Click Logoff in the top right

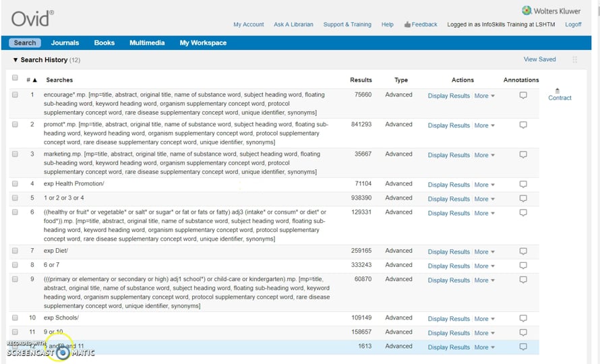(573, 24)
